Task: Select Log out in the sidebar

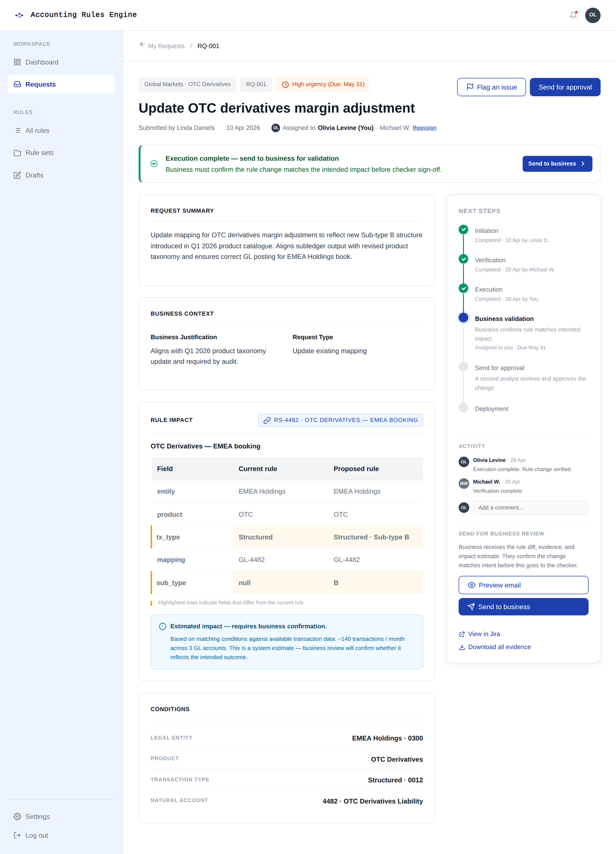Action: [61, 836]
